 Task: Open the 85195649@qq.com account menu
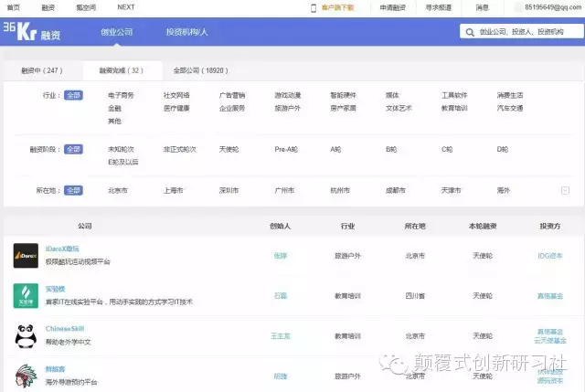(x=553, y=7)
